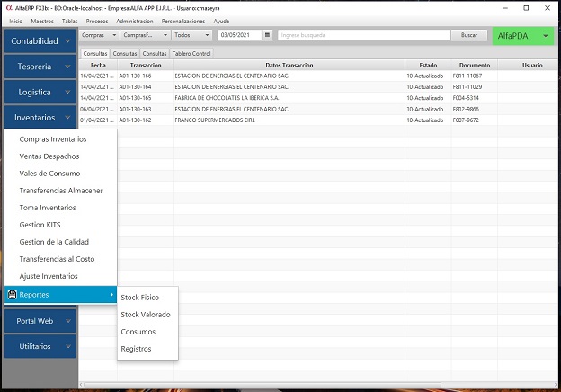Open the Maestros menu in menu bar
The height and width of the screenshot is (392, 561).
pos(42,21)
